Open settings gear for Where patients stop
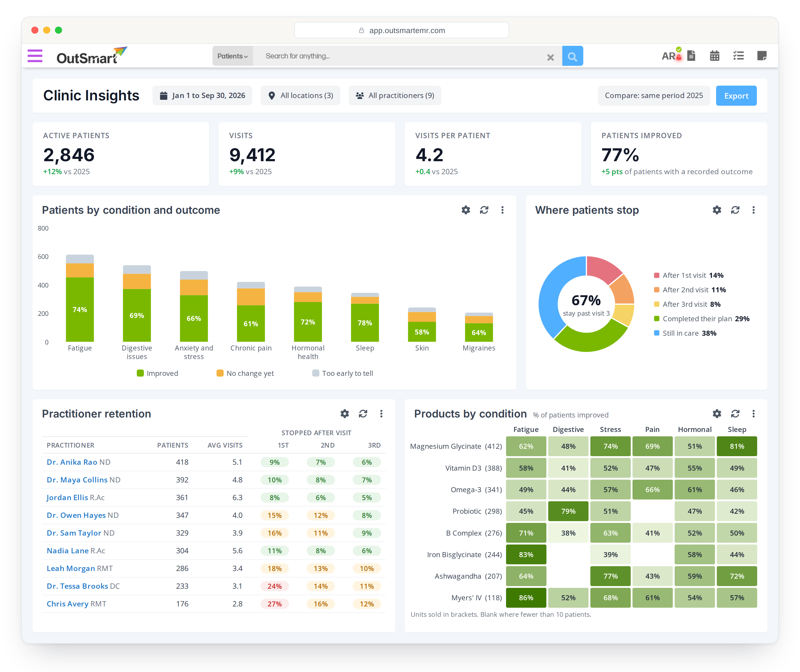Screen dimensions: 800x672 716,210
